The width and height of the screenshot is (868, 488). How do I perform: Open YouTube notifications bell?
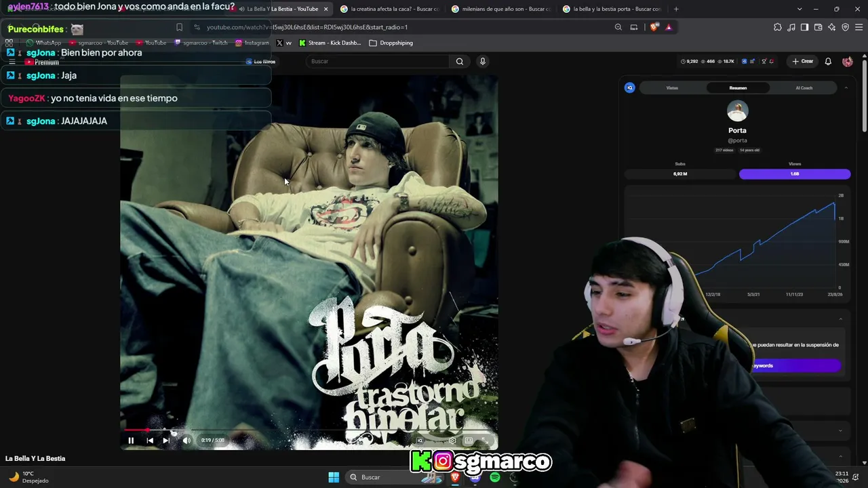(828, 61)
